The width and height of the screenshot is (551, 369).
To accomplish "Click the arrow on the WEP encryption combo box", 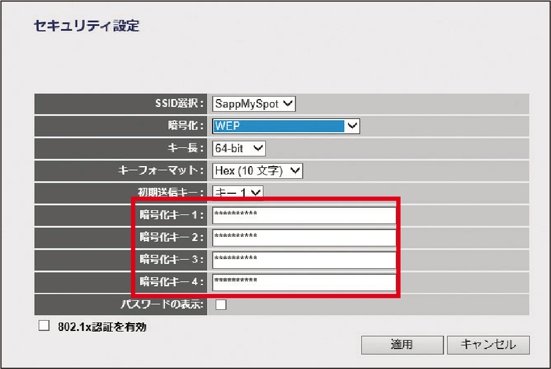I will coord(352,126).
